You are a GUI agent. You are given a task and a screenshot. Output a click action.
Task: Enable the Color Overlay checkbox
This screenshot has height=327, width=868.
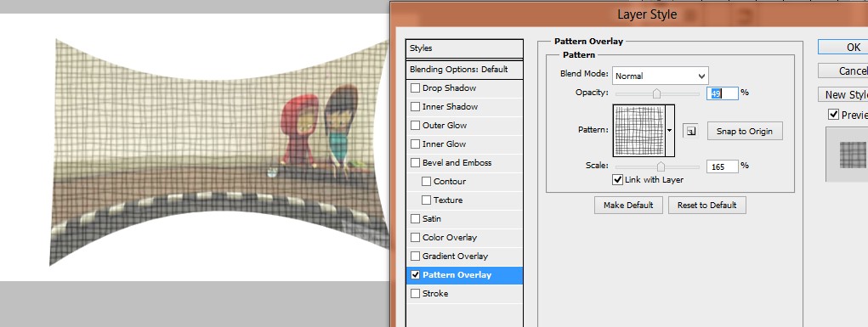(415, 237)
